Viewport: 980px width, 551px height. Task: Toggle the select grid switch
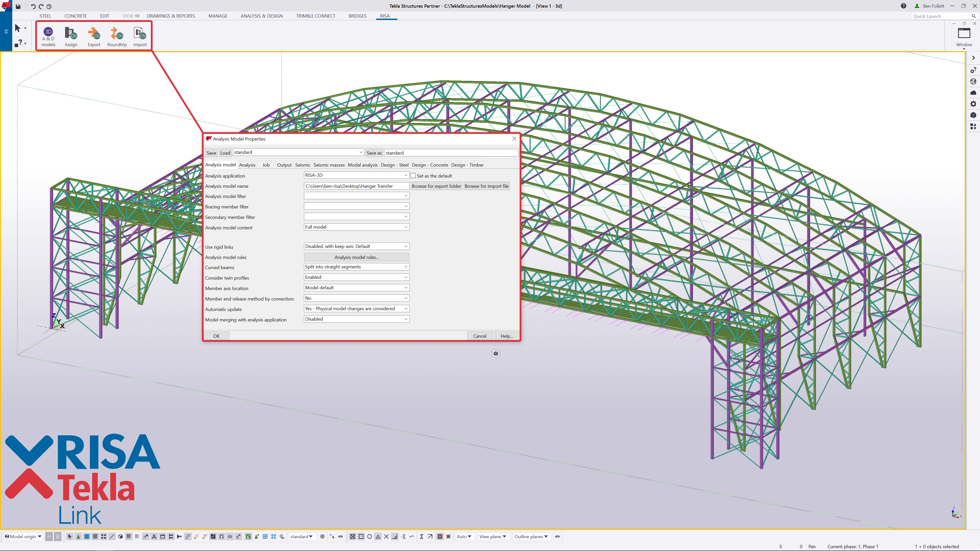pyautogui.click(x=129, y=536)
